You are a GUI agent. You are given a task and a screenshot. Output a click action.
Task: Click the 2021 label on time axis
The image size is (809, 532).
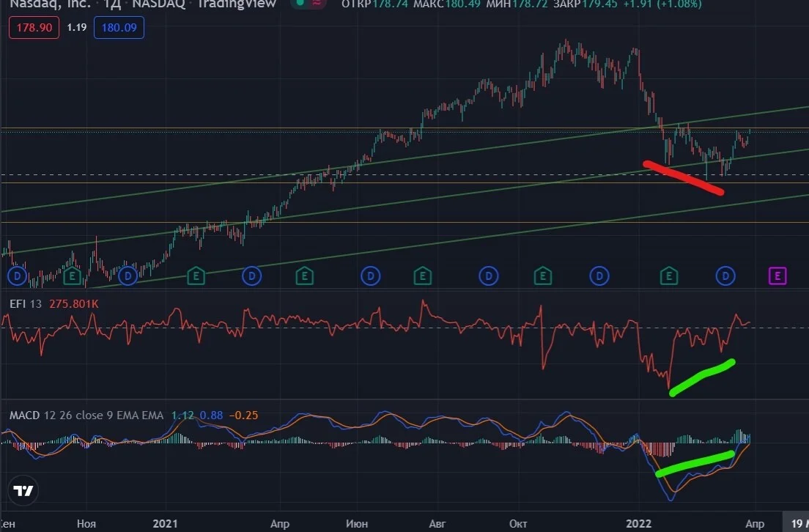tap(165, 524)
